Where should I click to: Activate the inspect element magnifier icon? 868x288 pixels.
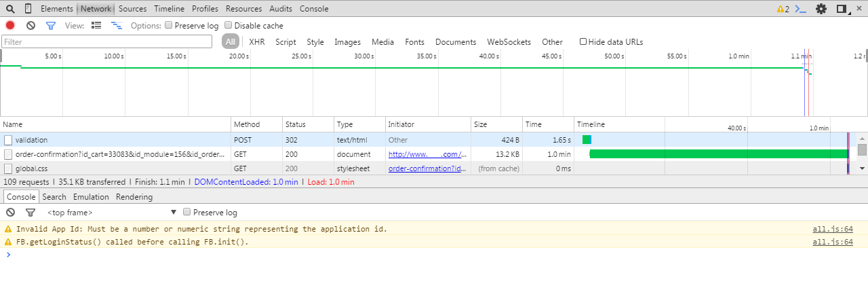(x=10, y=9)
